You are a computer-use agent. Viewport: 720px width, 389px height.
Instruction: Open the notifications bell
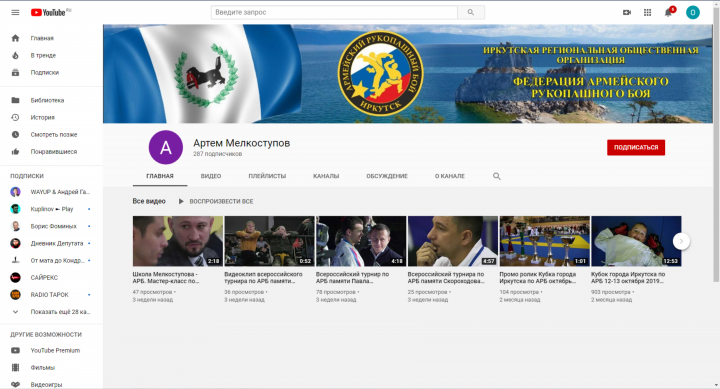point(668,12)
